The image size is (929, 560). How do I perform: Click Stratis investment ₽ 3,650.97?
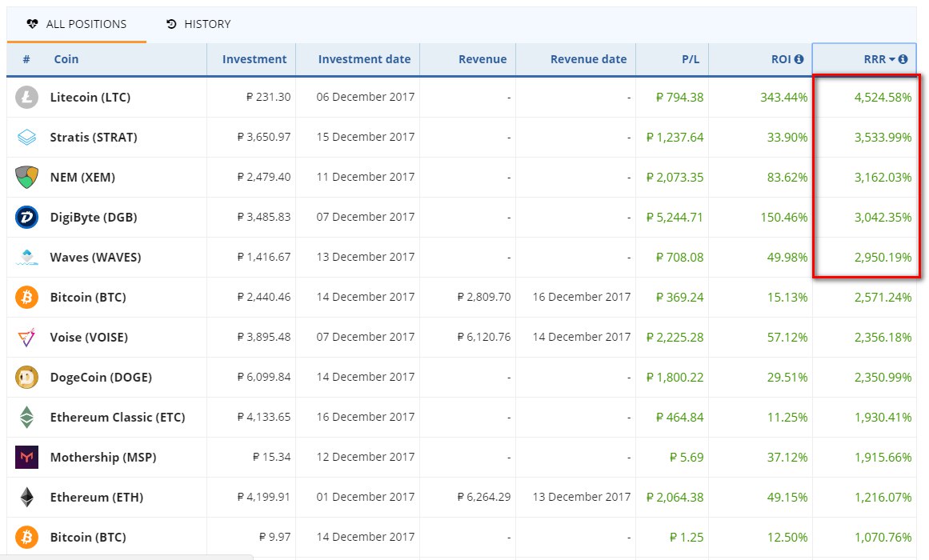(263, 138)
